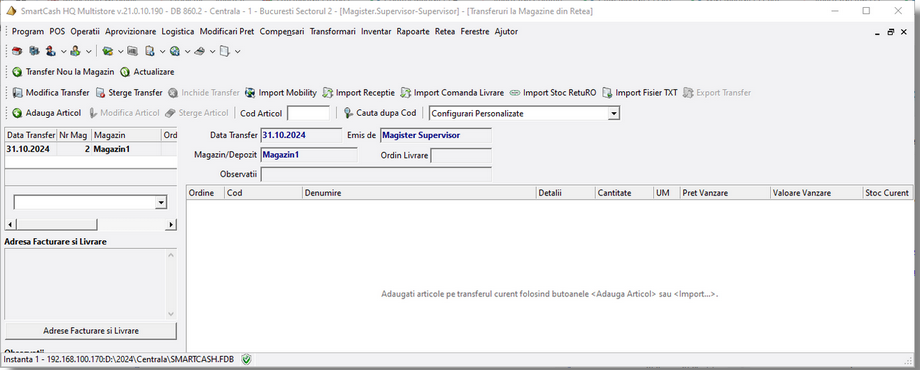Screen dimensions: 920x370
Task: Click the green shield icon in status bar
Action: click(x=246, y=359)
